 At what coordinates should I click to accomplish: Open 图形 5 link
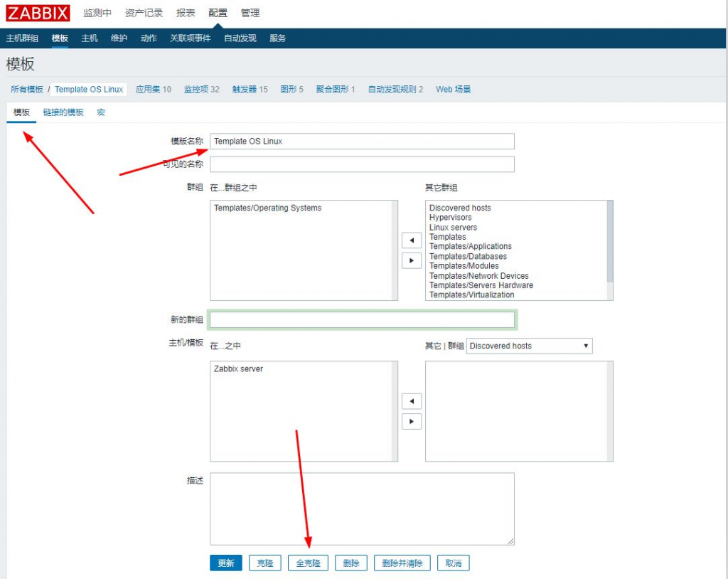tap(291, 89)
